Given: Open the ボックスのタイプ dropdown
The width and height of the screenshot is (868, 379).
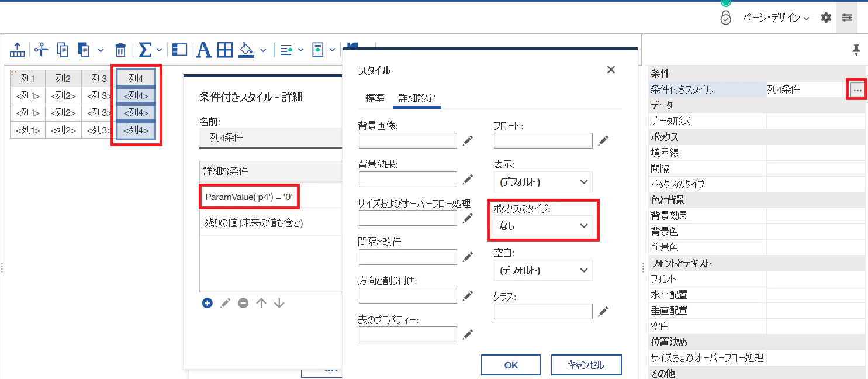Looking at the screenshot, I should (x=543, y=226).
